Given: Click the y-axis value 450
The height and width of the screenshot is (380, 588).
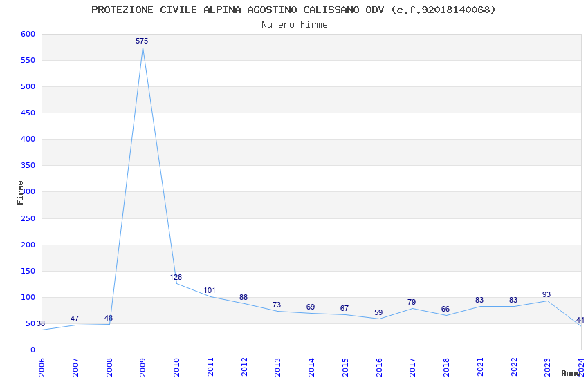Looking at the screenshot, I should (28, 113).
